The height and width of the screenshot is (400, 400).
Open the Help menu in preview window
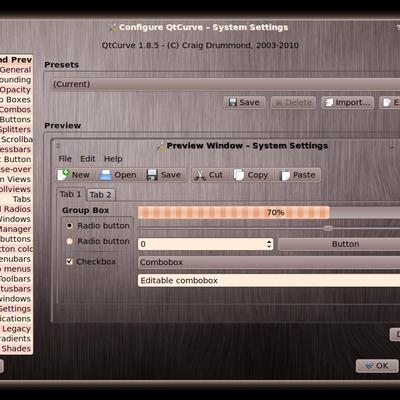pyautogui.click(x=113, y=159)
